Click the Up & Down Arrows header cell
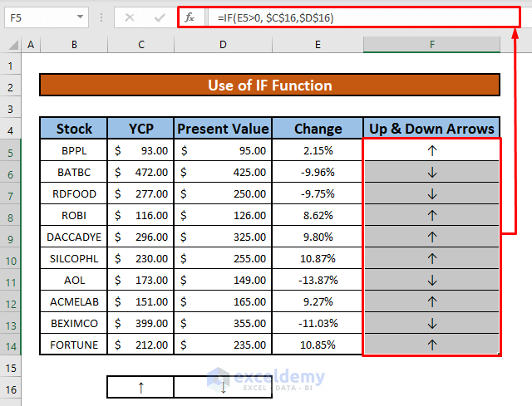The width and height of the screenshot is (532, 406). pos(431,129)
